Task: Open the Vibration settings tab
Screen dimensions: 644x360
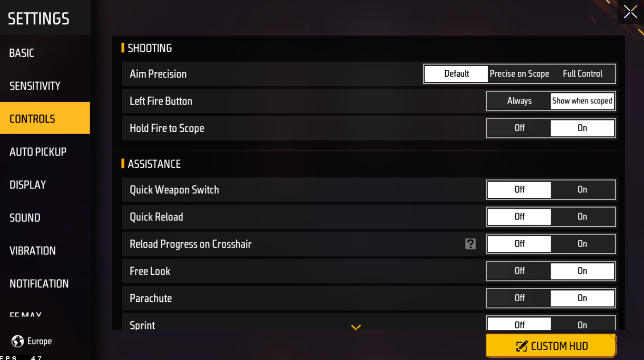Action: pos(32,251)
